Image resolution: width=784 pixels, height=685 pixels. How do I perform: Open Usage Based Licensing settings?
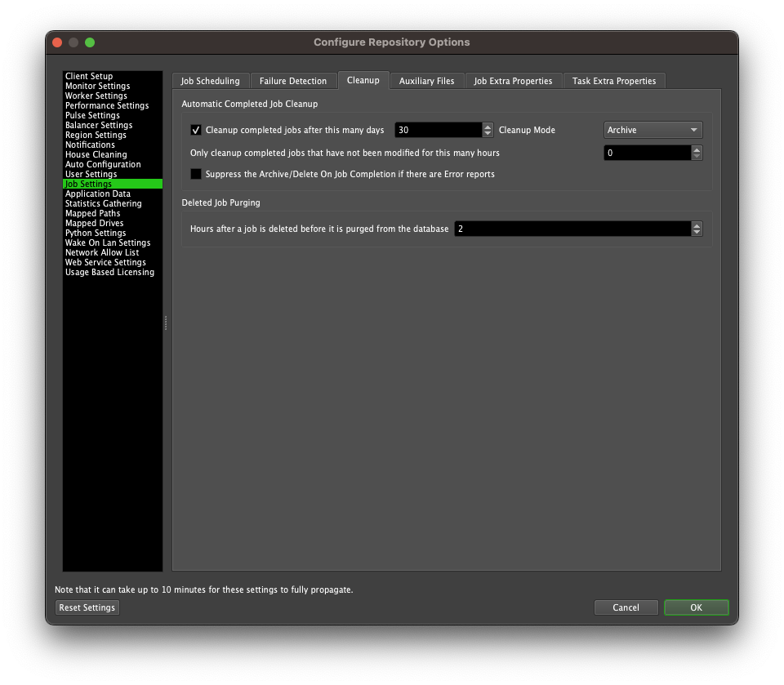tap(109, 272)
